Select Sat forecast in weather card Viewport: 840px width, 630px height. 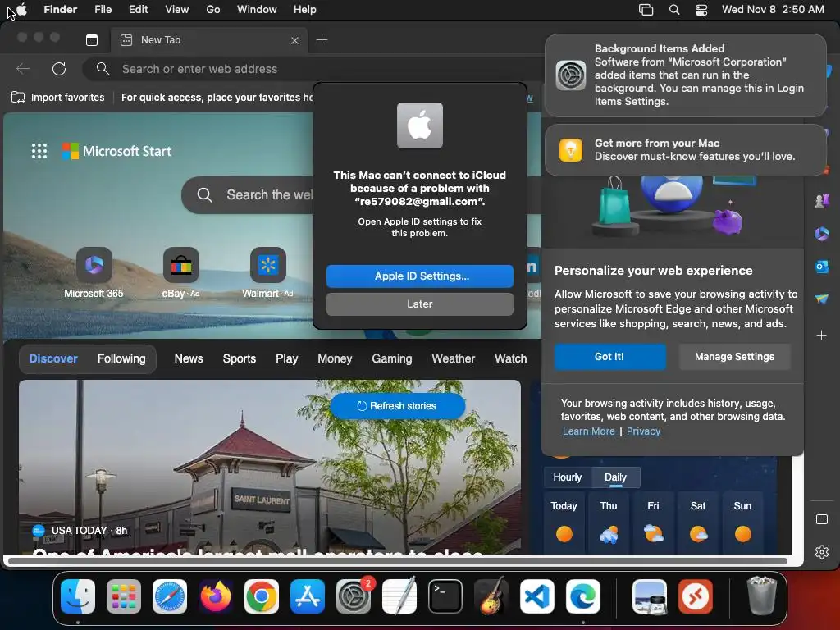pyautogui.click(x=698, y=522)
